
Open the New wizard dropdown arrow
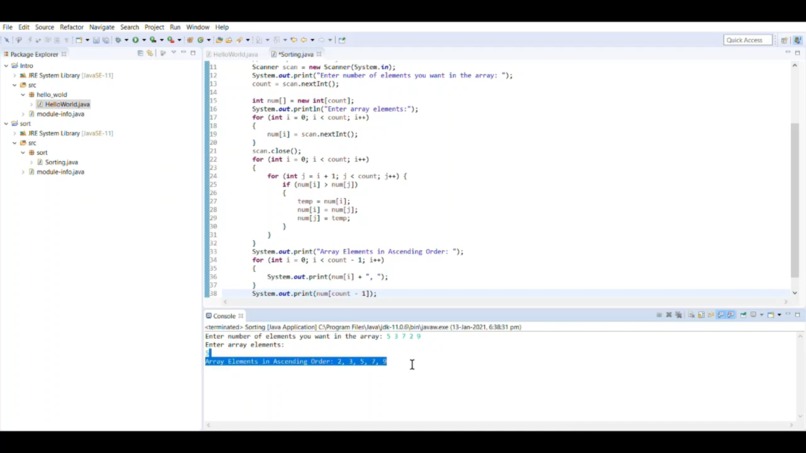pos(87,40)
